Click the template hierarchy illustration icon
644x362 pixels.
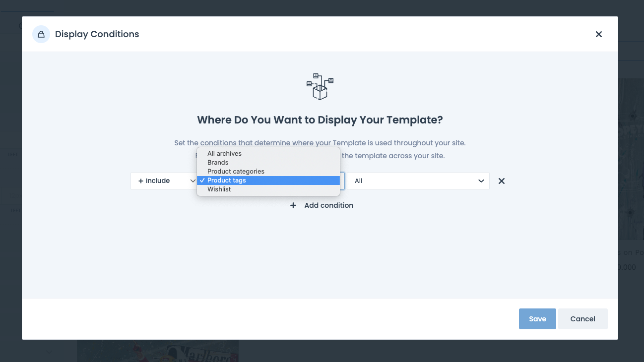[320, 87]
